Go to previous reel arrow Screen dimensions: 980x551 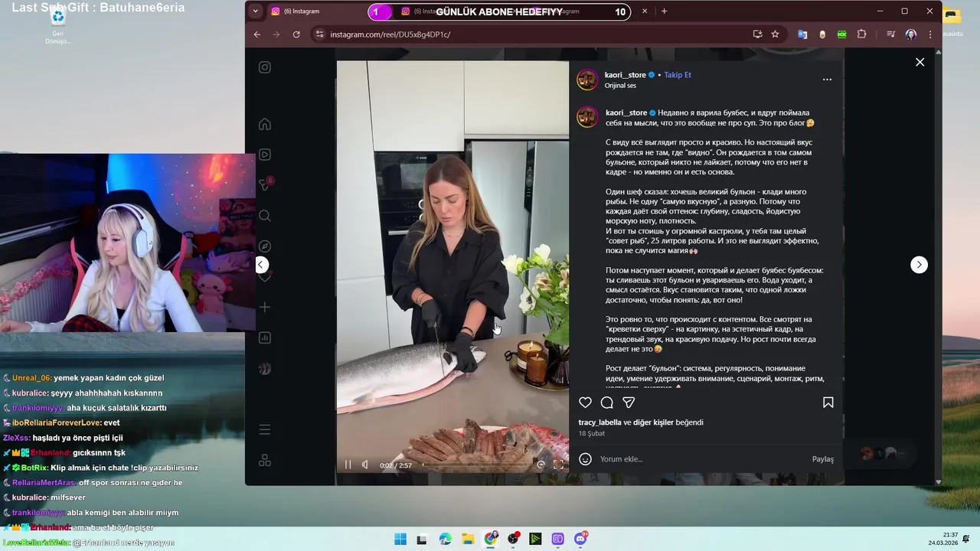(261, 265)
